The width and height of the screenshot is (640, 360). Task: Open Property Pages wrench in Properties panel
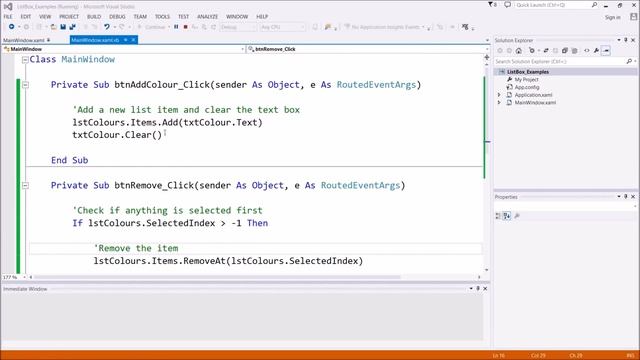(517, 216)
